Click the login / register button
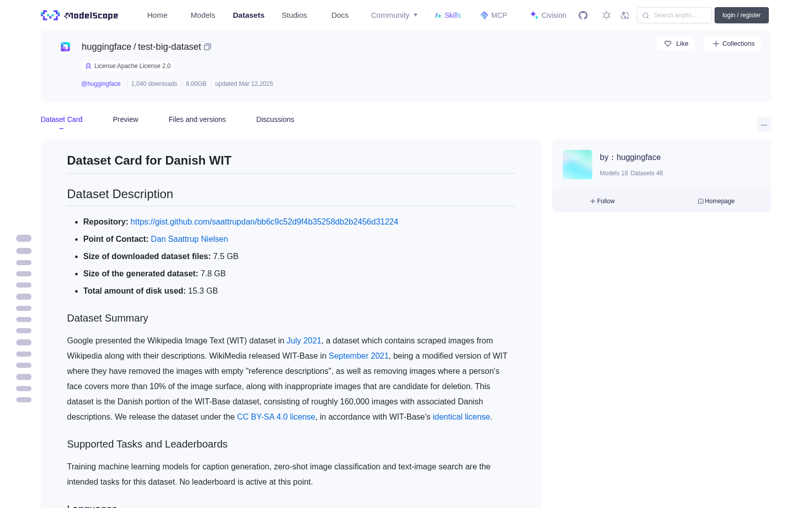The image size is (812, 508). tap(741, 15)
